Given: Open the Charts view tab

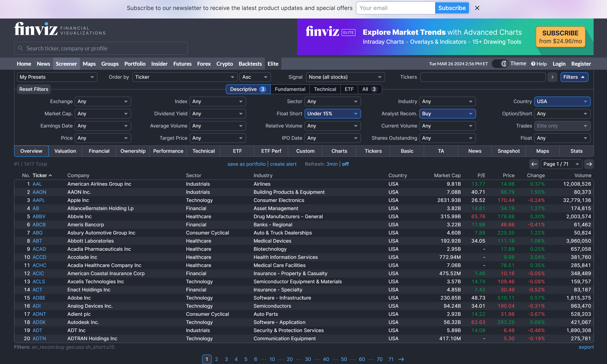Looking at the screenshot, I should [339, 151].
